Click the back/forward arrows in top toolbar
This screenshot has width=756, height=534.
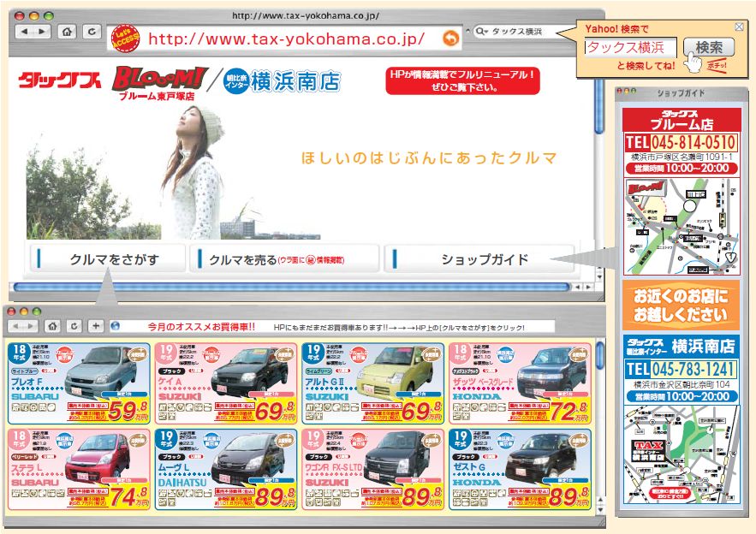click(x=33, y=33)
